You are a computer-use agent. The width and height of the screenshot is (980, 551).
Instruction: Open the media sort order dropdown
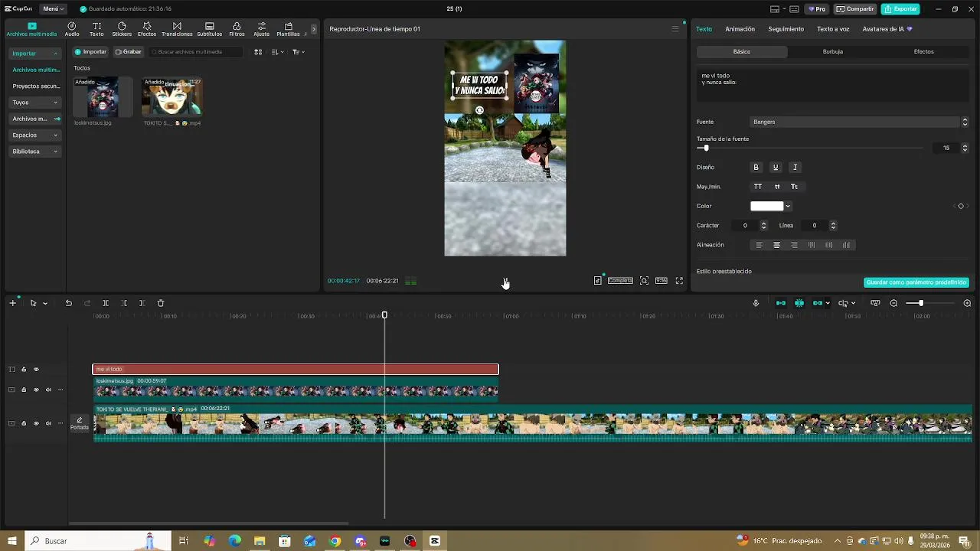pyautogui.click(x=277, y=52)
